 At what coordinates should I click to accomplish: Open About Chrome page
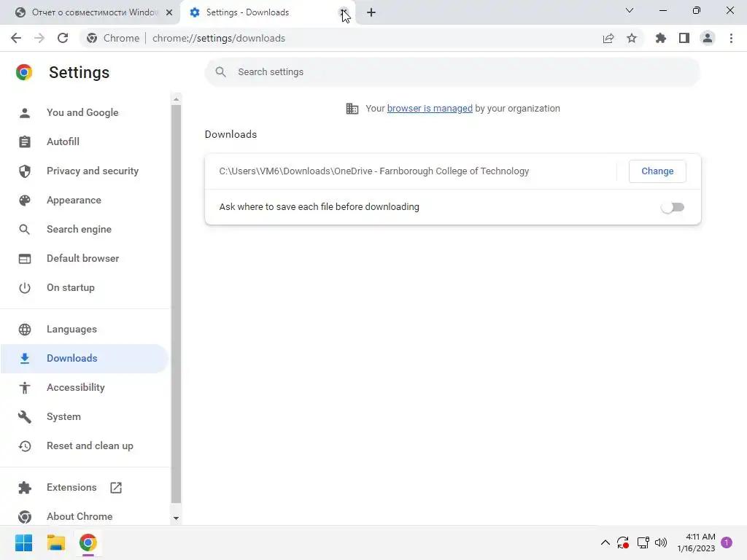point(85,516)
